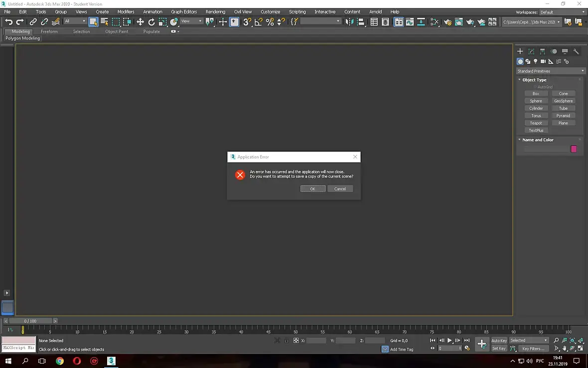
Task: Open the selection filter All dropdown
Action: click(75, 21)
